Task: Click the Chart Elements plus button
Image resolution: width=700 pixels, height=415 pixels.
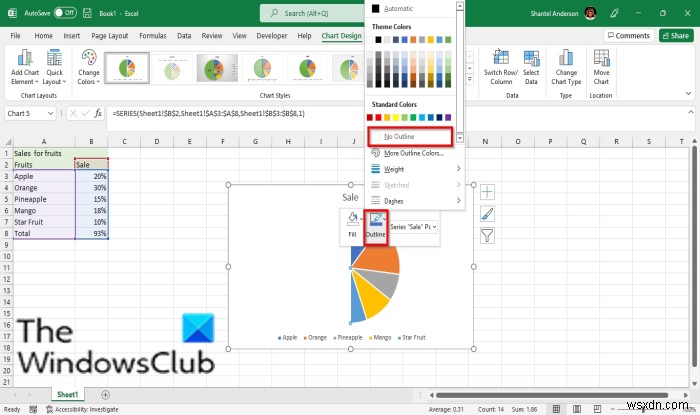Action: [x=487, y=192]
